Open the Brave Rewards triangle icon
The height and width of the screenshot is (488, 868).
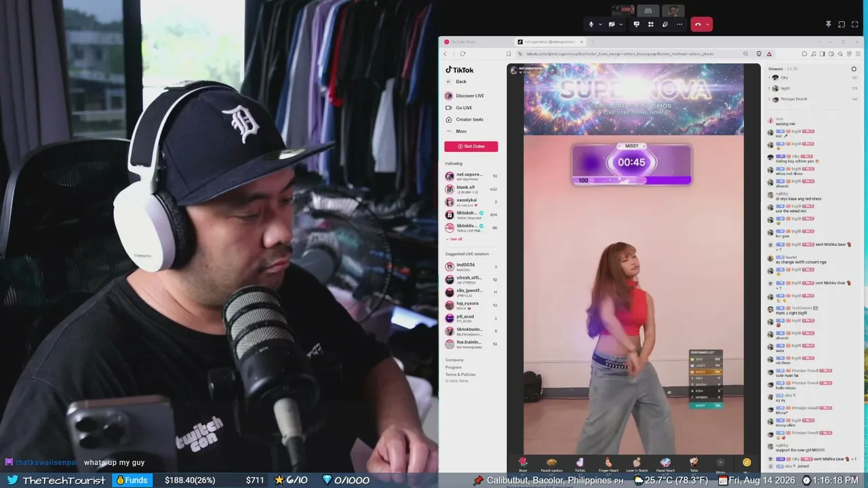769,54
